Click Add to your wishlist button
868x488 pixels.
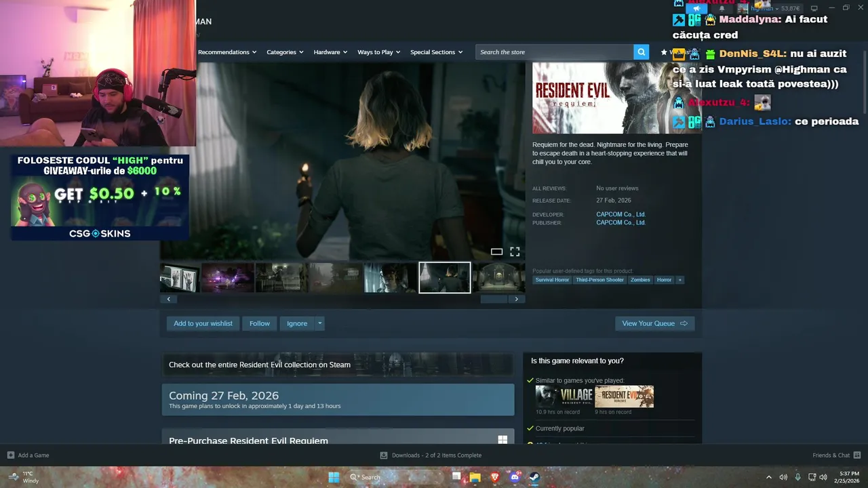203,323
